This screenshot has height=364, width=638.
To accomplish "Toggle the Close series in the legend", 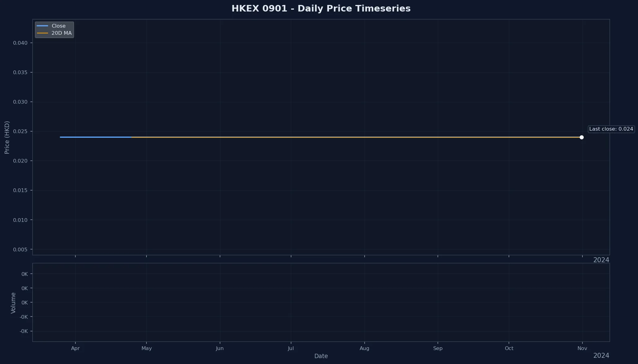I will [x=59, y=26].
